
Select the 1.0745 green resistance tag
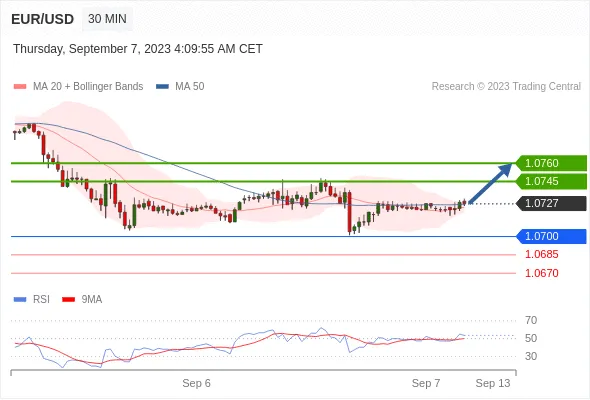click(x=551, y=181)
